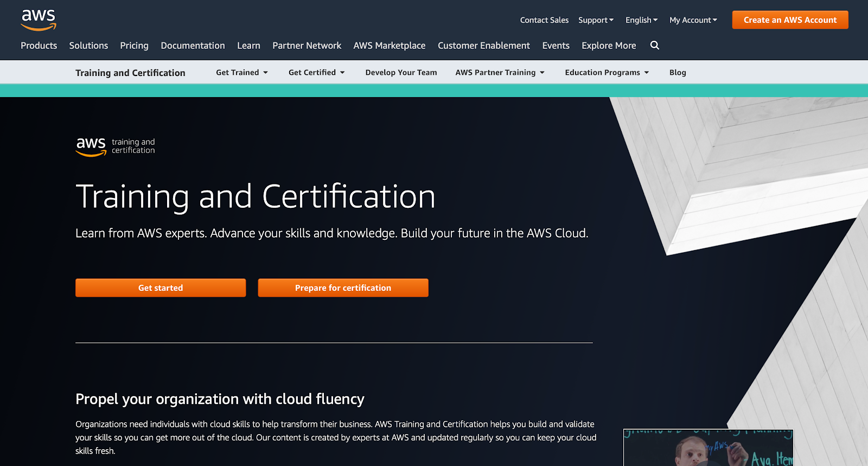Click Create an AWS Account button
Screen dimensions: 868x466
(x=790, y=20)
